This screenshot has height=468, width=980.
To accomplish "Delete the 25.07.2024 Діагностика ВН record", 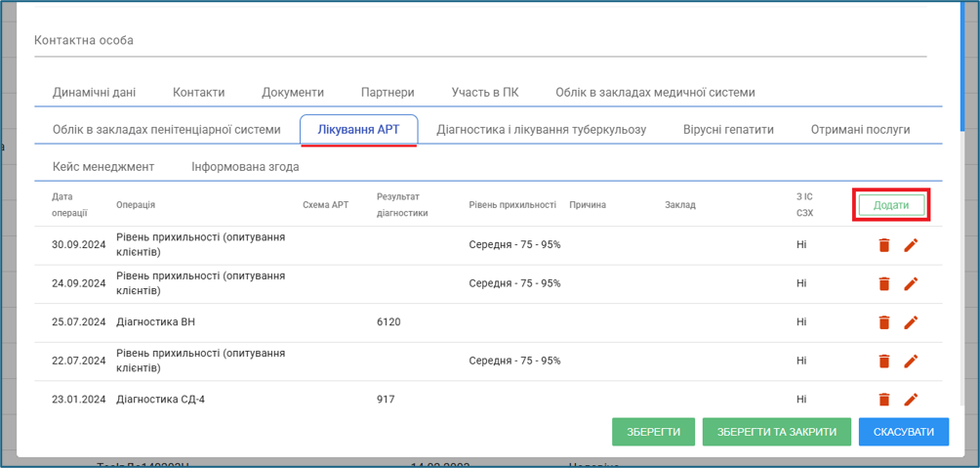I will pyautogui.click(x=883, y=322).
